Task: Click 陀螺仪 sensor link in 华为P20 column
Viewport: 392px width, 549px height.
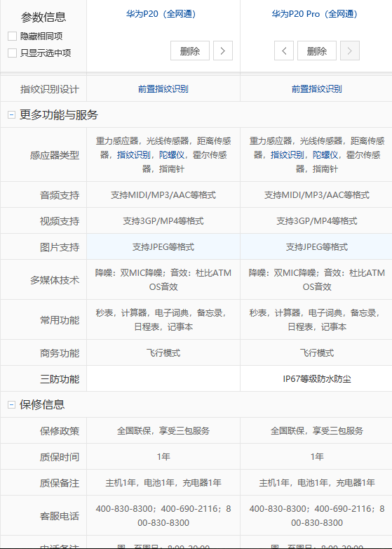Action: [x=172, y=154]
